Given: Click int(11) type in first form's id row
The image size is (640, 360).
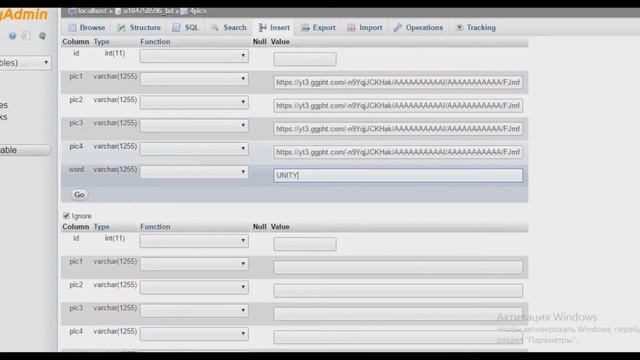Looking at the screenshot, I should point(115,53).
